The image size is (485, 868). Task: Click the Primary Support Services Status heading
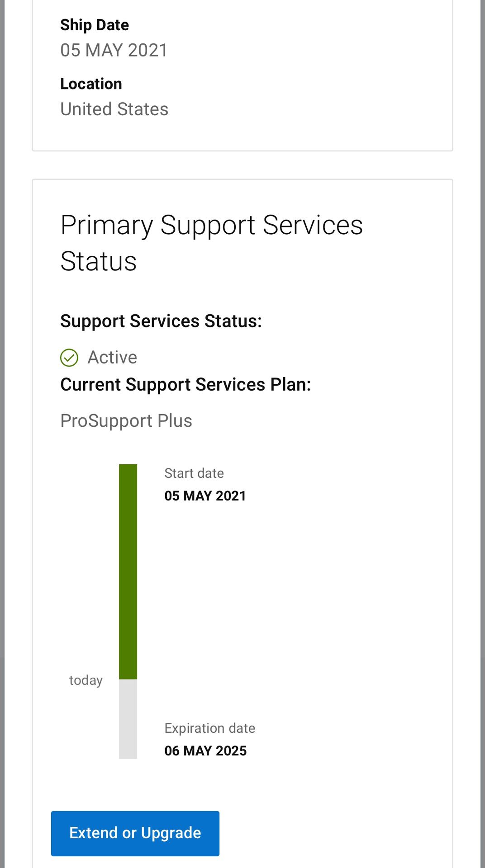coord(211,243)
